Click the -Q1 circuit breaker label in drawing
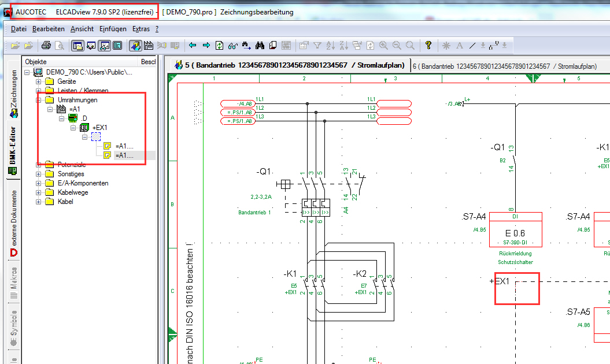Image resolution: width=610 pixels, height=364 pixels. 264,172
